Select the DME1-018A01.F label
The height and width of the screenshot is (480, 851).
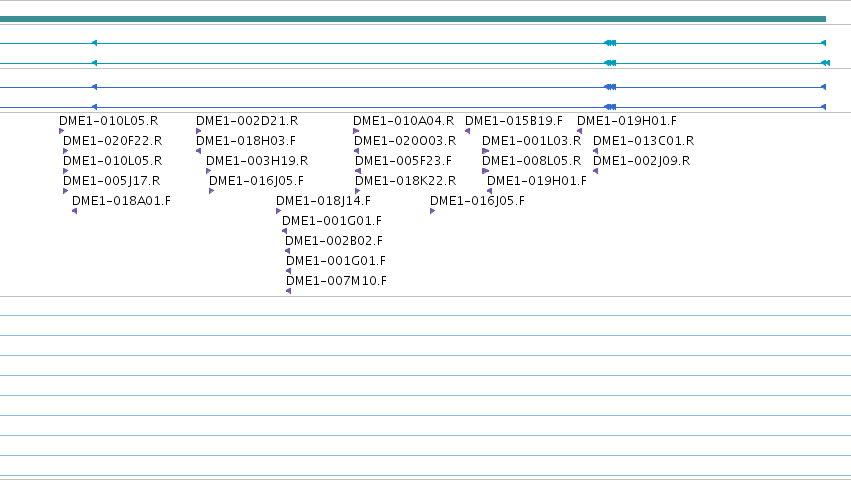pos(121,201)
